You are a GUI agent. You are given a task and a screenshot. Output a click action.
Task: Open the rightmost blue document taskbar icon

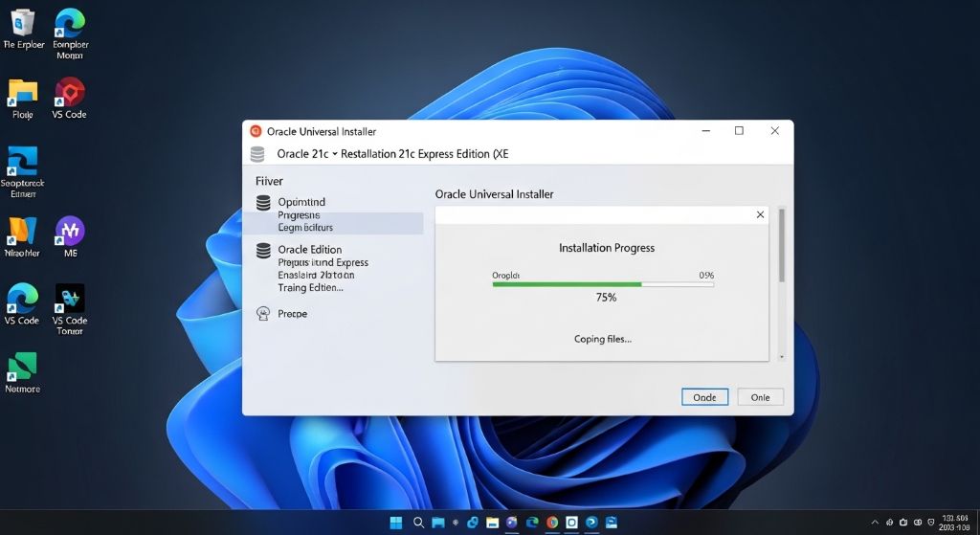pos(612,523)
